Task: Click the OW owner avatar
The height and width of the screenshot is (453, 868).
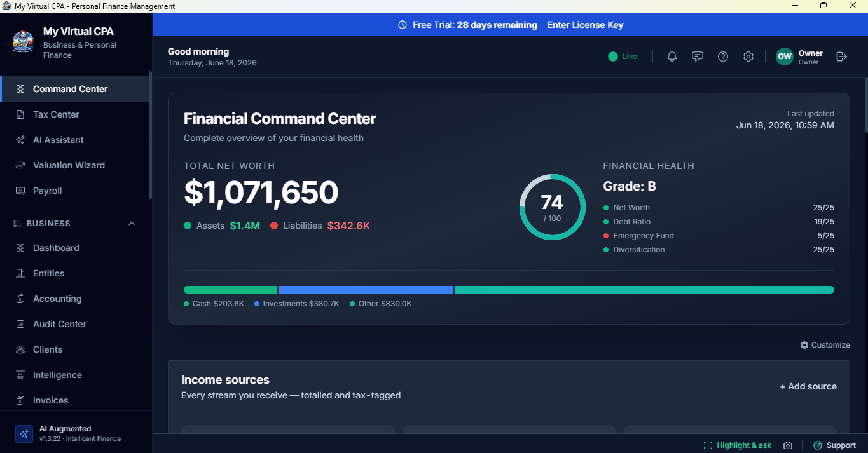Action: (x=785, y=57)
